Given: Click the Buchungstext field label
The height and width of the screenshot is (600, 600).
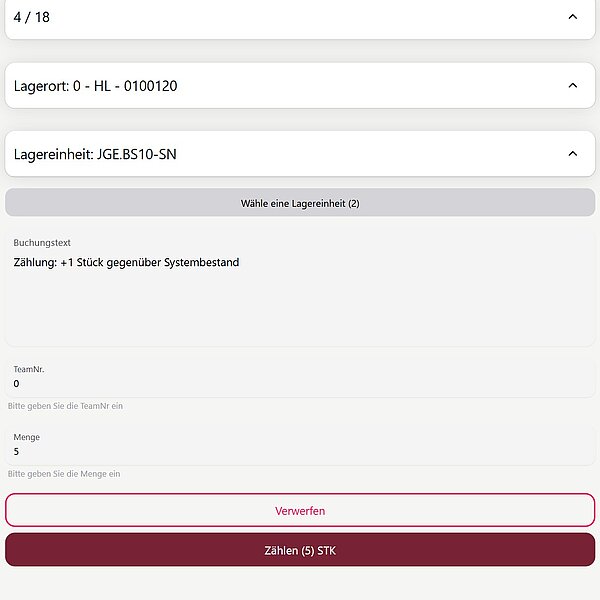Looking at the screenshot, I should click(x=42, y=243).
